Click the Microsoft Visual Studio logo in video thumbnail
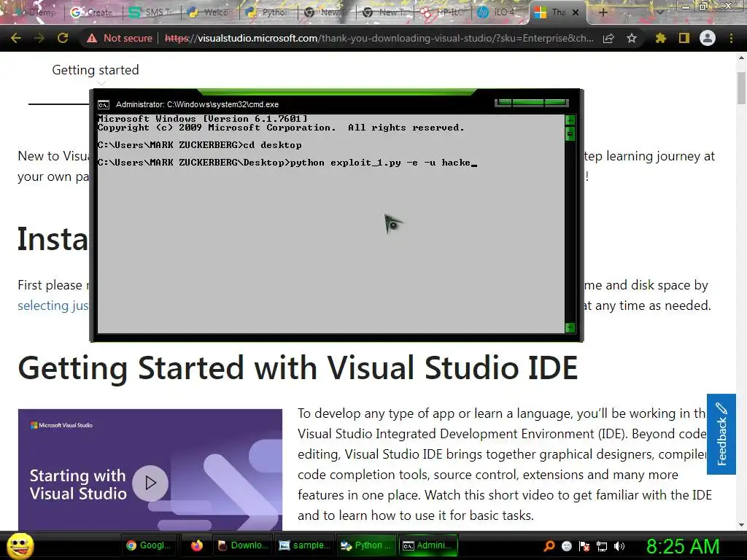The width and height of the screenshot is (747, 560). pyautogui.click(x=61, y=425)
